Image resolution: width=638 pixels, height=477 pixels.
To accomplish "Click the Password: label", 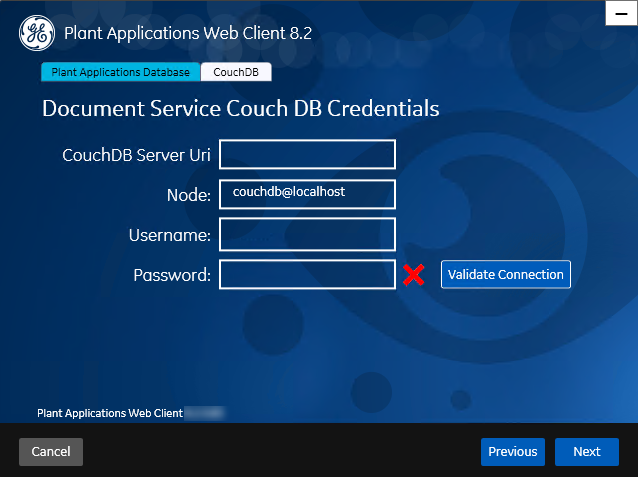I will pyautogui.click(x=172, y=276).
